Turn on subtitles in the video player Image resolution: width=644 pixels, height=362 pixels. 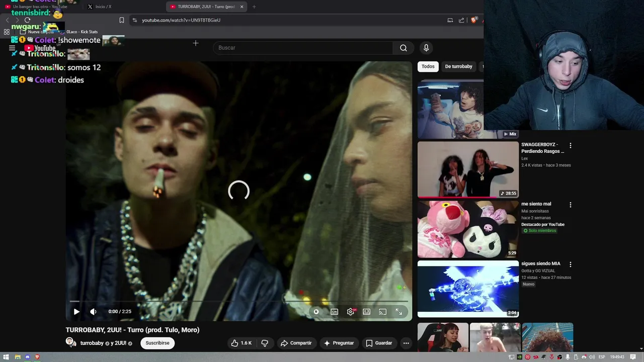(x=334, y=312)
